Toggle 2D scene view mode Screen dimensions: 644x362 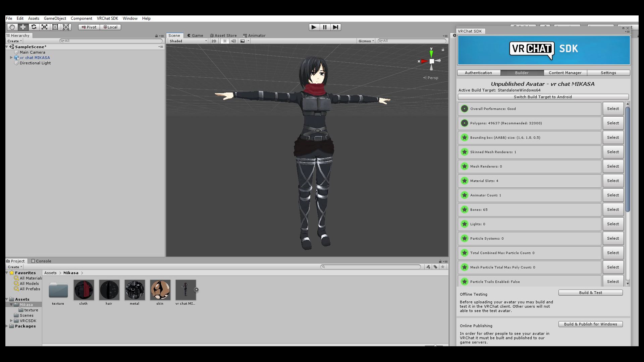[x=214, y=41]
